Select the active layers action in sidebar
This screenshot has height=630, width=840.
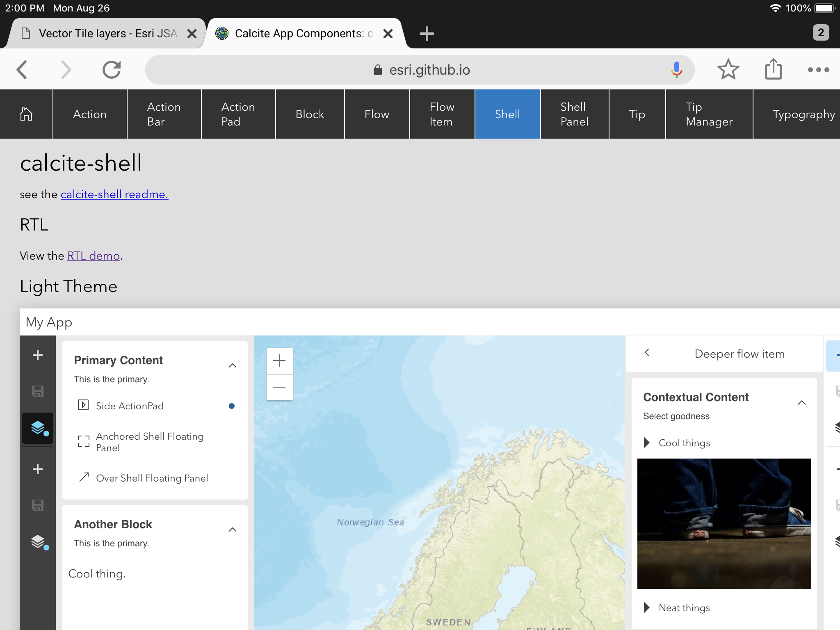(x=38, y=428)
